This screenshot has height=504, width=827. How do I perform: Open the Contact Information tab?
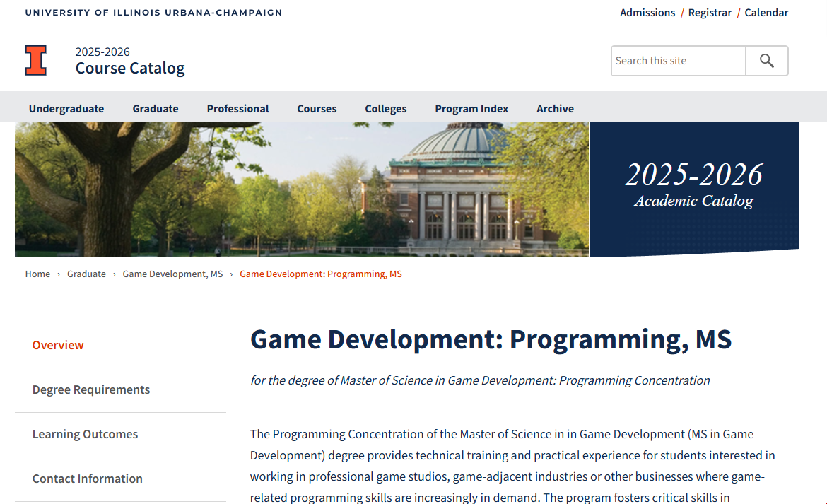tap(88, 479)
